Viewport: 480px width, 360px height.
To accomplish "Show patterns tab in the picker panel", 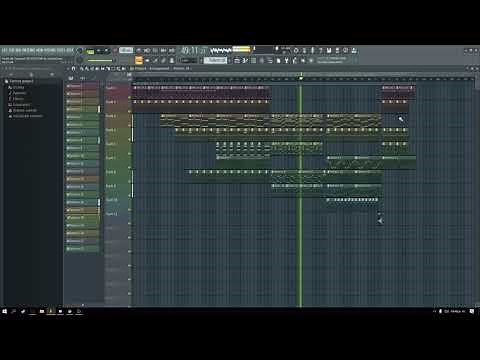I will point(71,78).
